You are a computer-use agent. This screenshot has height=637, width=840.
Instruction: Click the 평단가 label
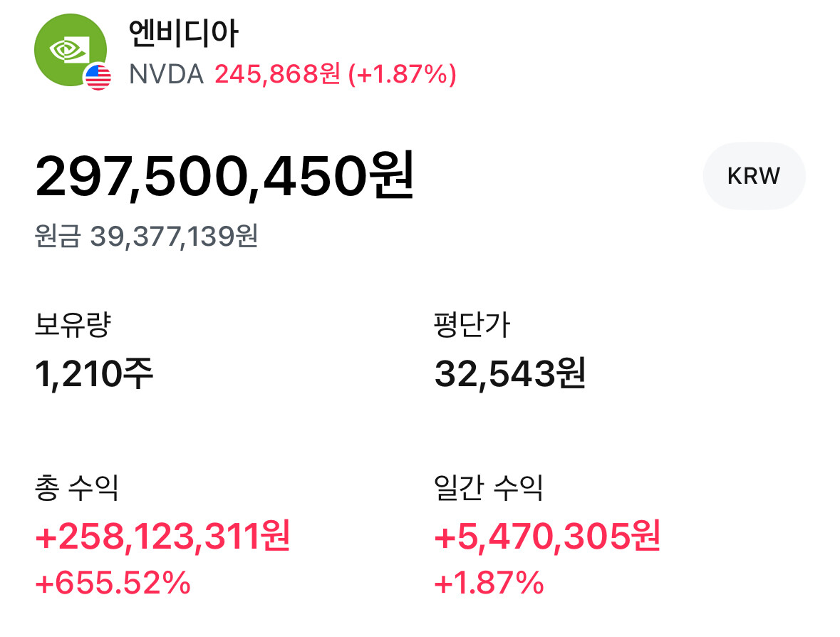(x=472, y=326)
